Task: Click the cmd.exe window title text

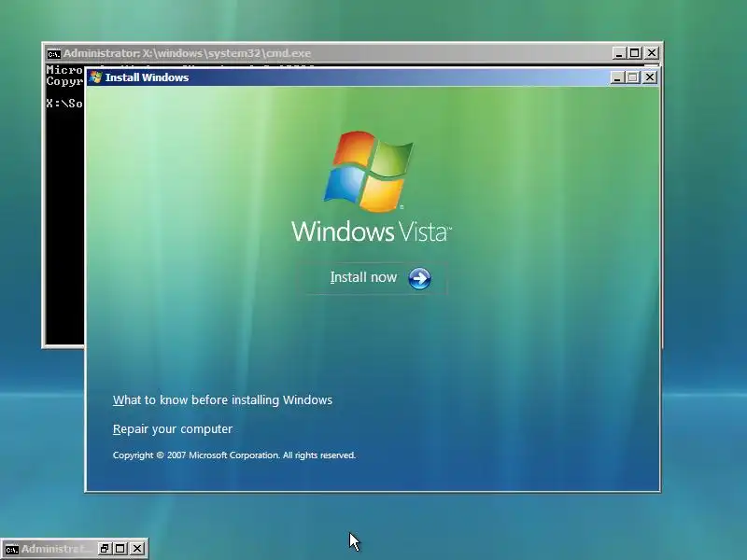Action: point(188,53)
